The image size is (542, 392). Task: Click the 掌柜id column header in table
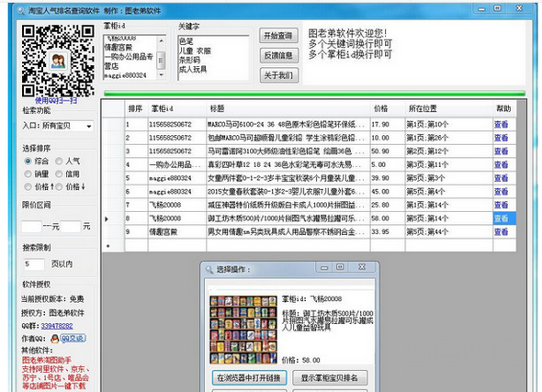point(177,109)
